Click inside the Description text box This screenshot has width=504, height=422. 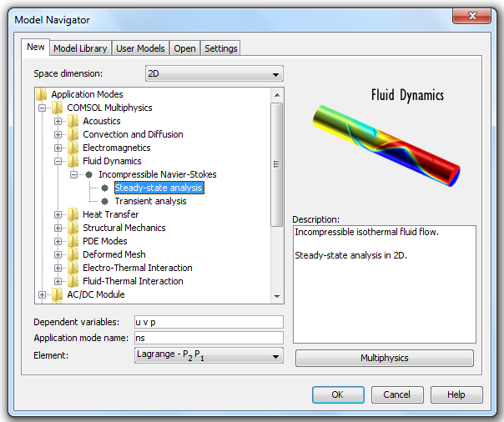(x=385, y=284)
